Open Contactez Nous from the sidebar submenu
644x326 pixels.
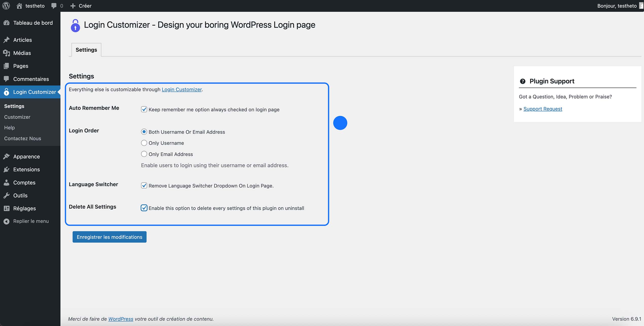tap(22, 138)
